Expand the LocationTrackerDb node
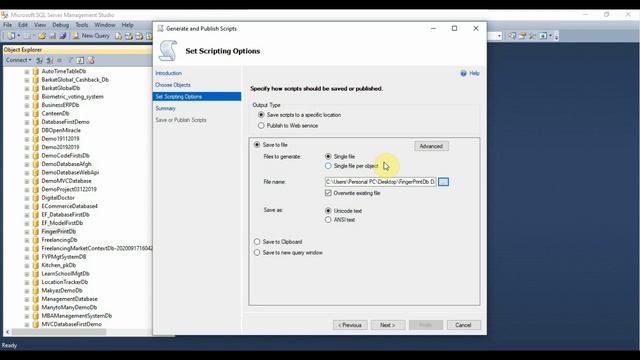 tap(27, 282)
